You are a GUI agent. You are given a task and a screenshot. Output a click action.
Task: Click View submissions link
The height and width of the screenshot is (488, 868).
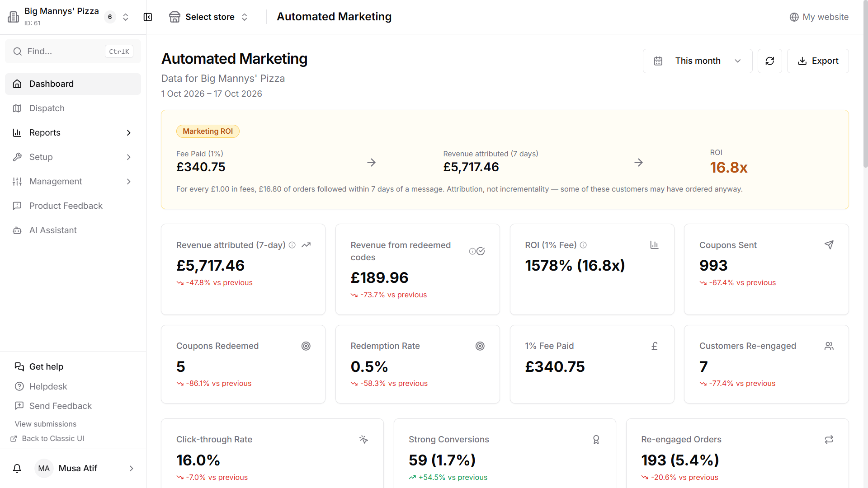[x=46, y=424]
